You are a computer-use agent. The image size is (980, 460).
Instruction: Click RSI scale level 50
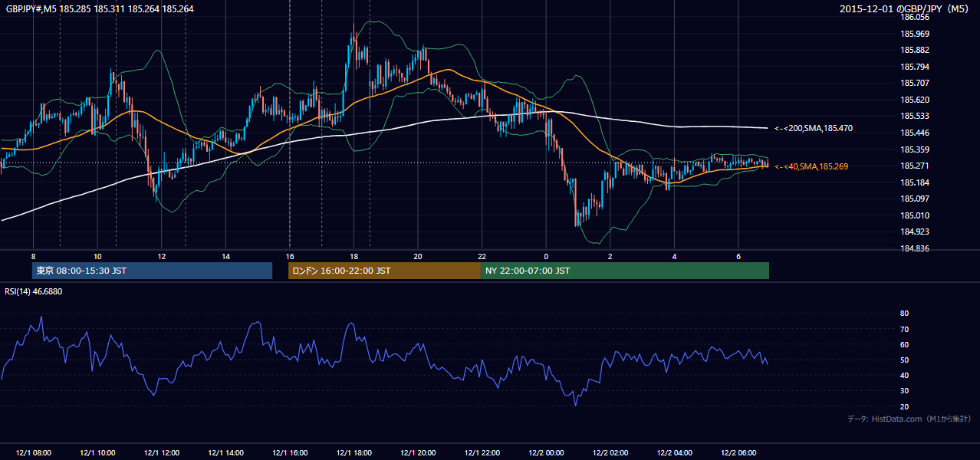click(904, 360)
